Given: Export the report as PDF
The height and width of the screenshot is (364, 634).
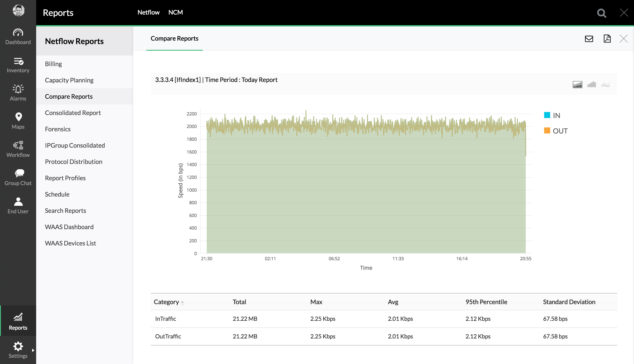Looking at the screenshot, I should [x=607, y=39].
